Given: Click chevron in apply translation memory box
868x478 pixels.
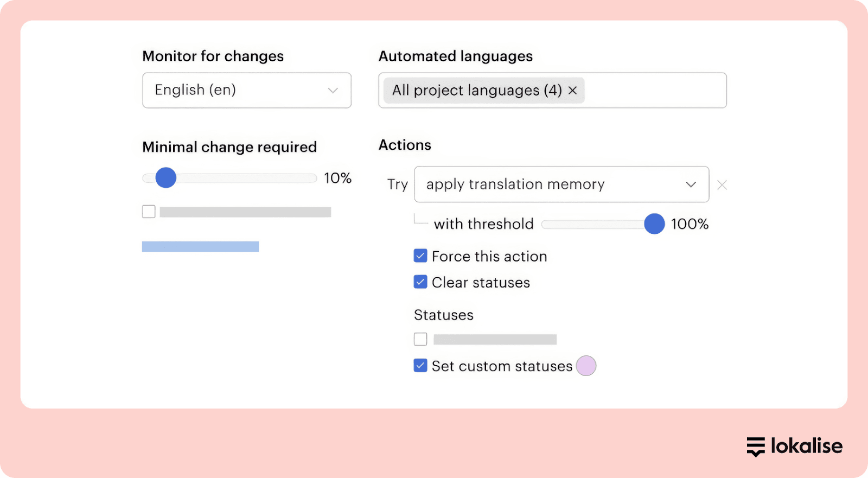Looking at the screenshot, I should (x=691, y=184).
